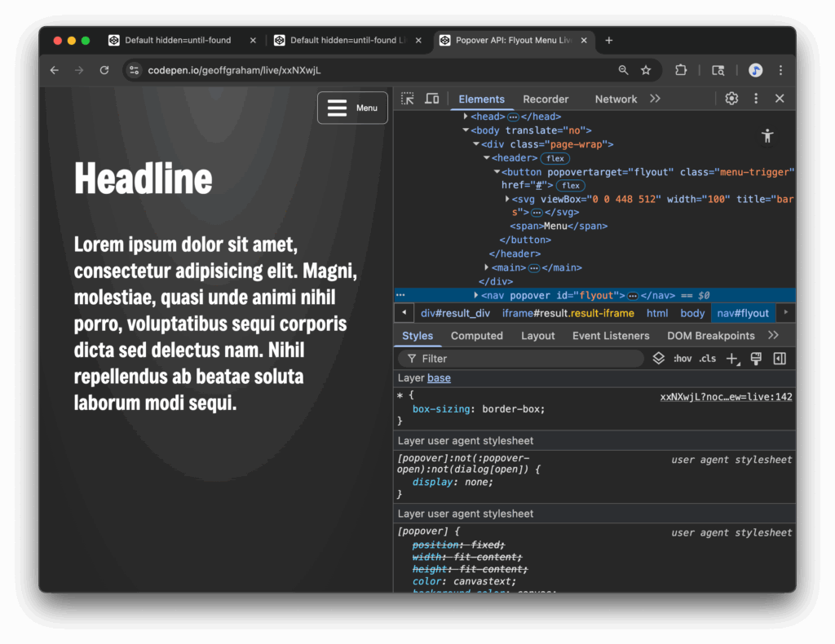Bookmark this page star icon

[646, 70]
